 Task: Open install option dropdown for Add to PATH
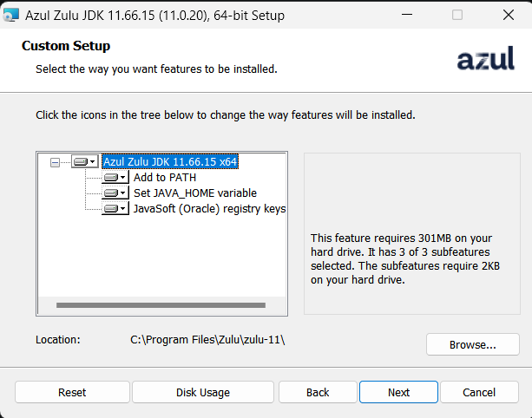(115, 177)
